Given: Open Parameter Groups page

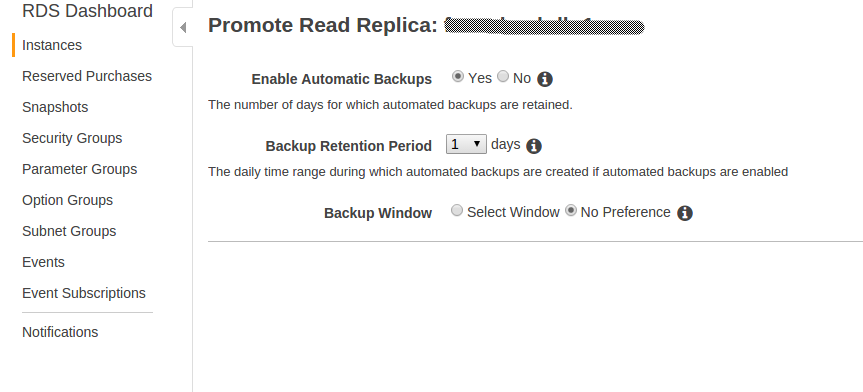Looking at the screenshot, I should pos(79,169).
